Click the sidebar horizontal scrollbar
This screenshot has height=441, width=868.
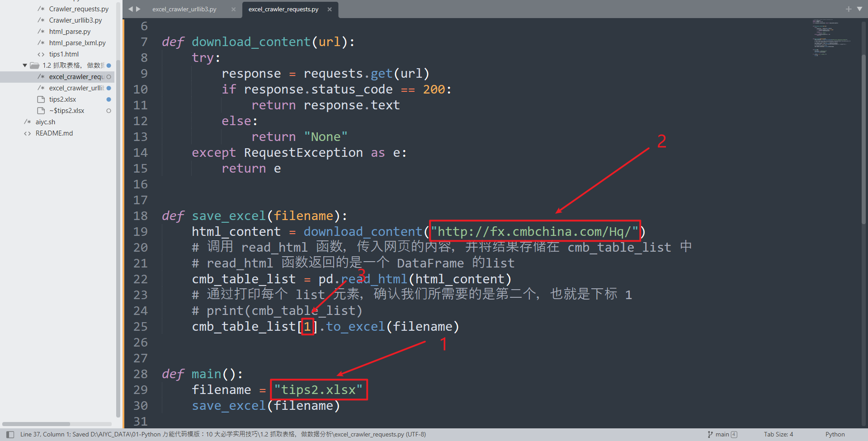[x=36, y=424]
